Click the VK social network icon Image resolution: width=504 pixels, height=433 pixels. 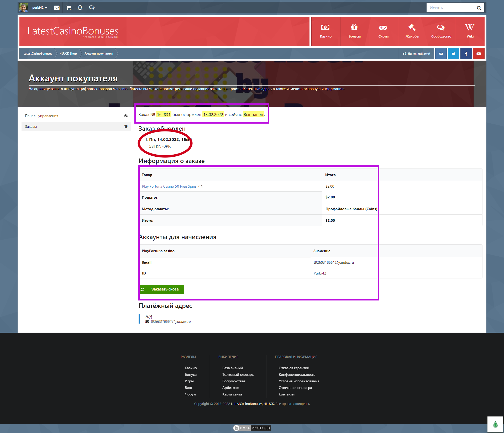point(441,54)
